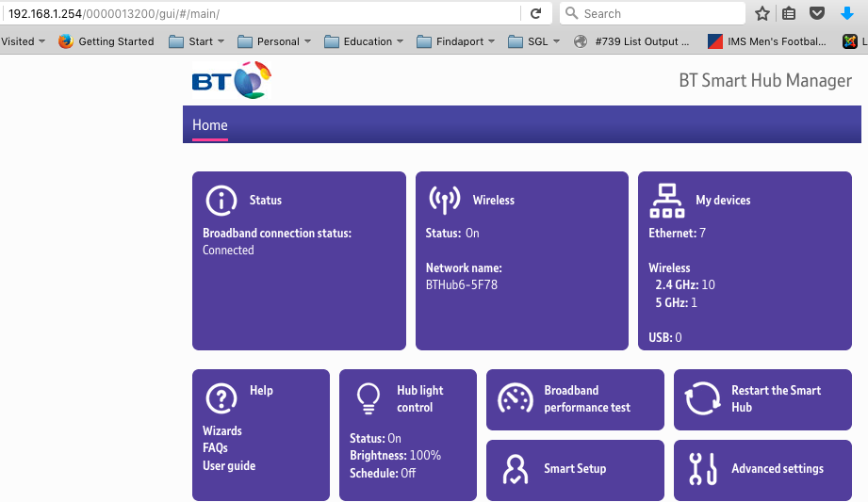Click the Ethernet: 7 devices count

click(x=677, y=234)
